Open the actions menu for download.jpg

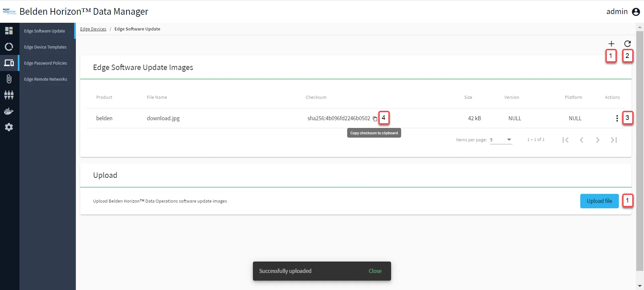617,119
